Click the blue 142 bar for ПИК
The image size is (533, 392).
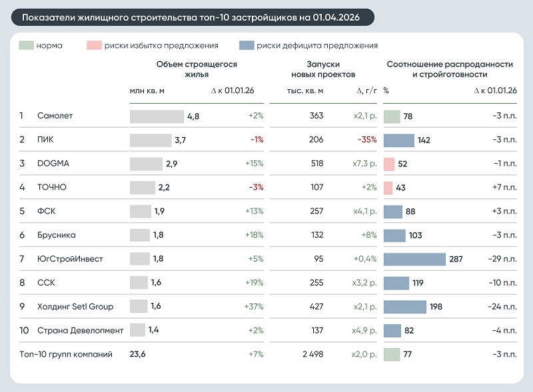399,140
